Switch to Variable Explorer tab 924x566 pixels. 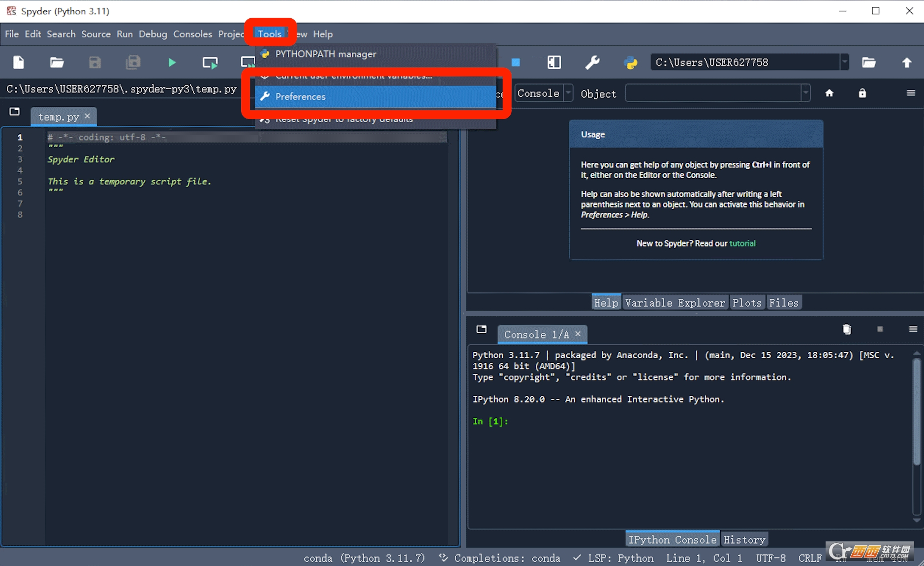coord(675,303)
